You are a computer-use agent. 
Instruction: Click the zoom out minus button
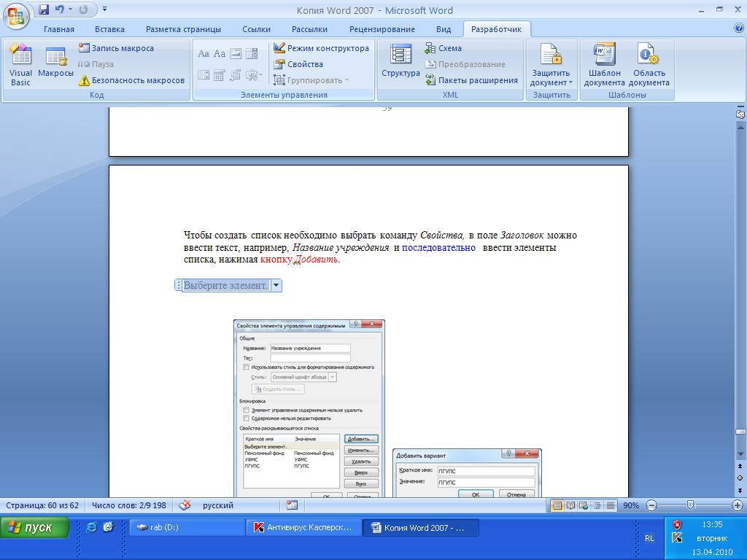651,506
